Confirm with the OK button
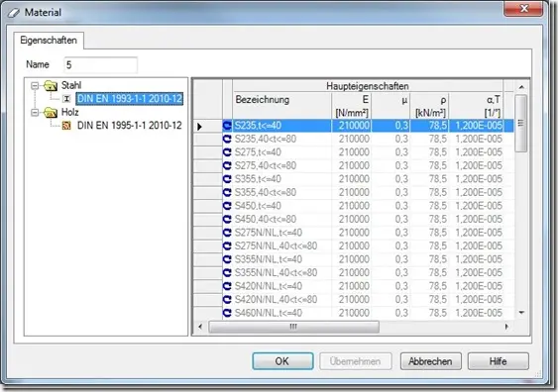Image resolution: width=558 pixels, height=392 pixels. (282, 361)
